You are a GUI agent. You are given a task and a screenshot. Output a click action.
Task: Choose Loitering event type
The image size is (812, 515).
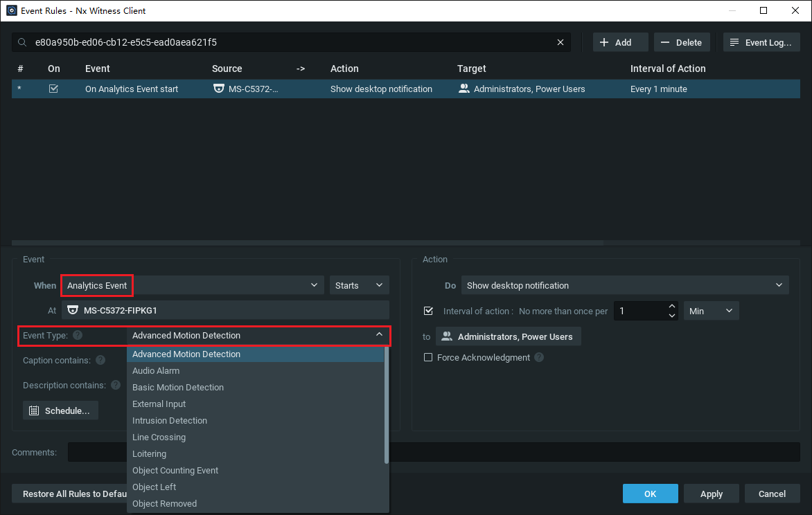[x=256, y=453]
